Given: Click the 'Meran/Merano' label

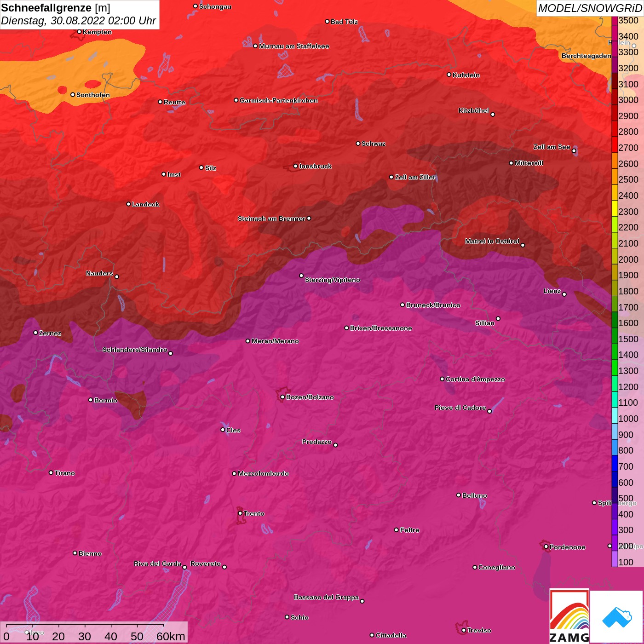Looking at the screenshot, I should pos(275,341).
